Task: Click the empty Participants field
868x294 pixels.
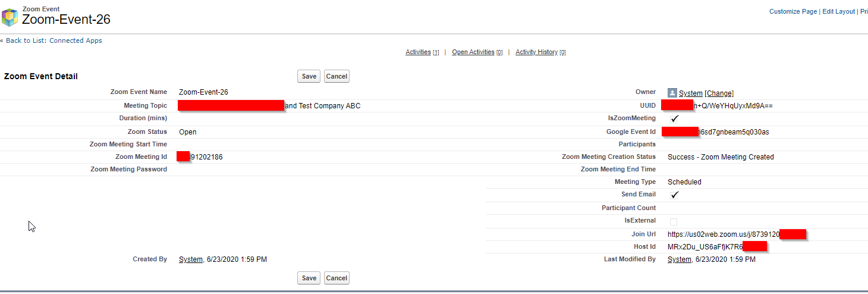Action: (766, 144)
